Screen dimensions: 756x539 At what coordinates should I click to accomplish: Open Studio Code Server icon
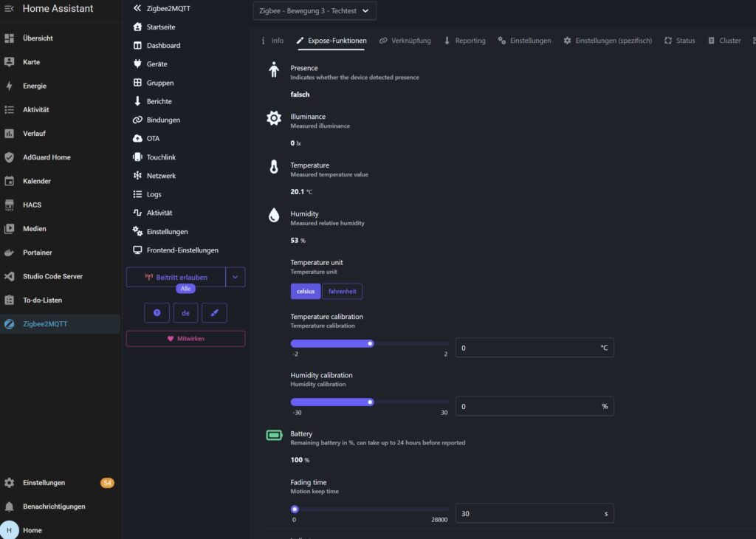pos(9,276)
